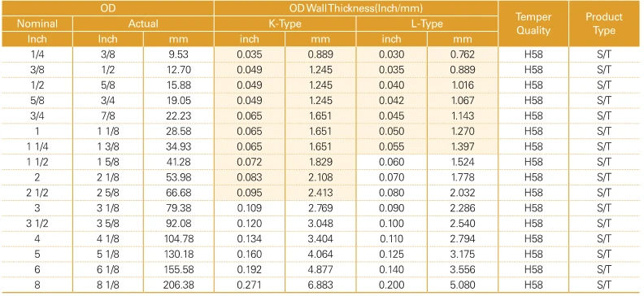
Task: Click the 0.134 K-Type inch cell
Action: pyautogui.click(x=250, y=238)
